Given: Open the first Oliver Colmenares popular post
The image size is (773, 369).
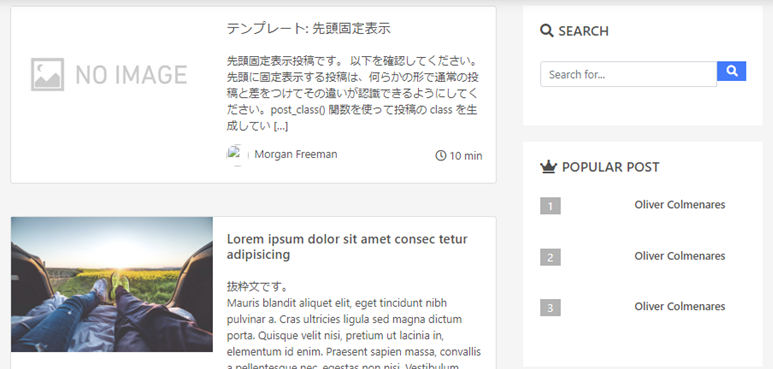Looking at the screenshot, I should (680, 204).
